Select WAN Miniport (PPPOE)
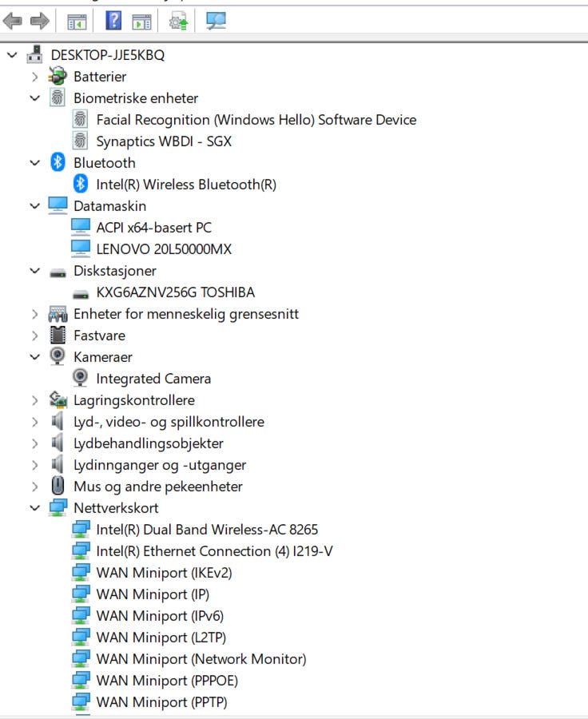 tap(167, 681)
